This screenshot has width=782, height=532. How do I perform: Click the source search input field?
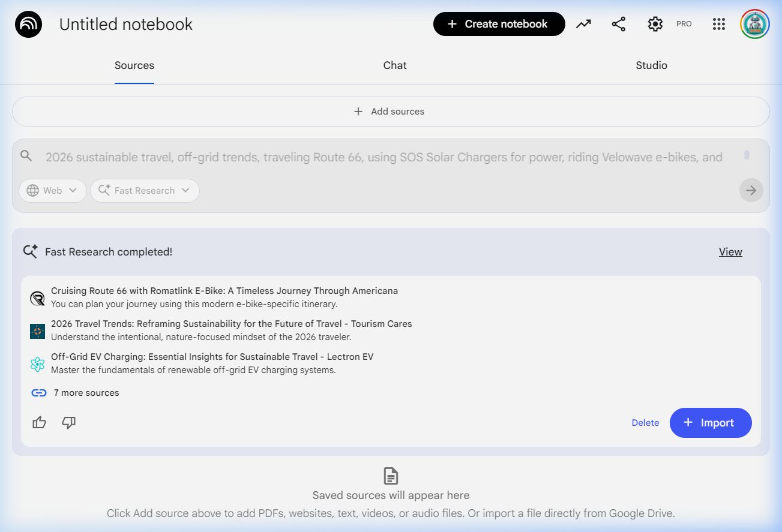(384, 157)
